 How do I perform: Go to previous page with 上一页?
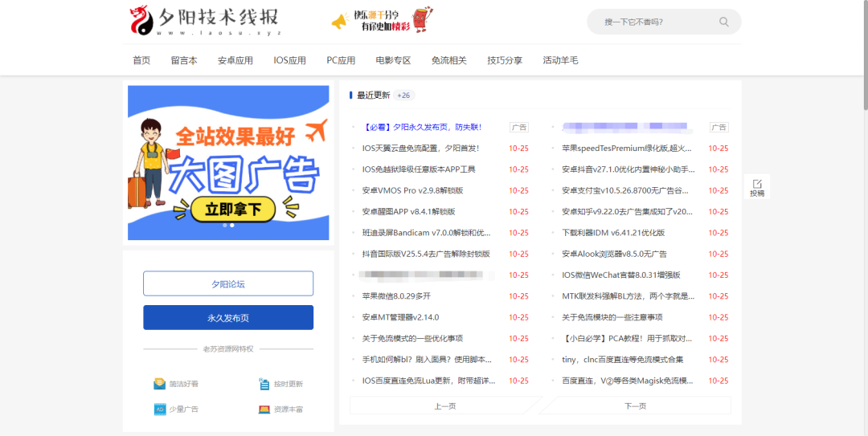[x=444, y=405]
